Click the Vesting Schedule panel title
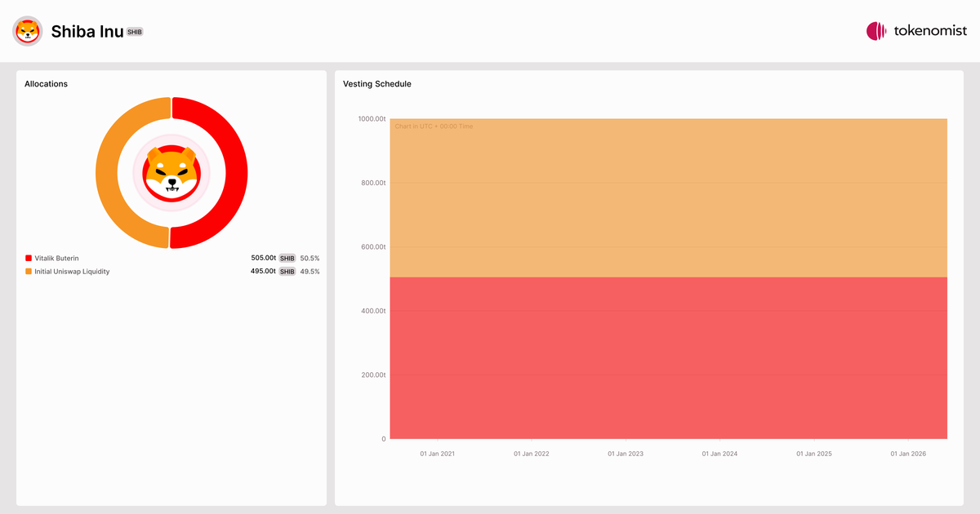Viewport: 980px width, 514px height. 377,84
